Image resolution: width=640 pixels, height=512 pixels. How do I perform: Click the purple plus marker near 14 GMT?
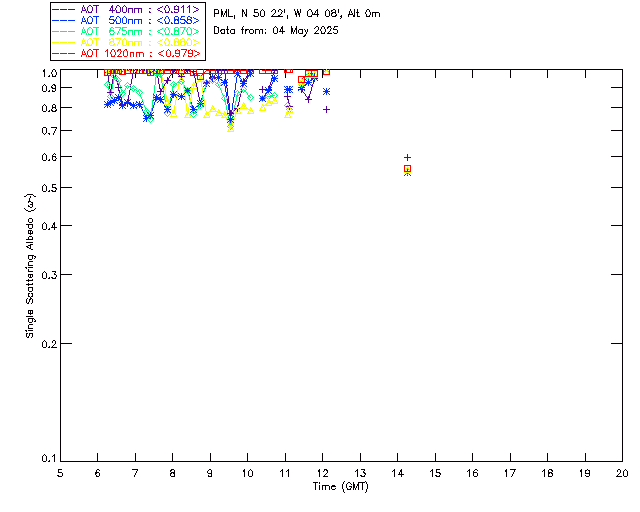click(x=407, y=157)
